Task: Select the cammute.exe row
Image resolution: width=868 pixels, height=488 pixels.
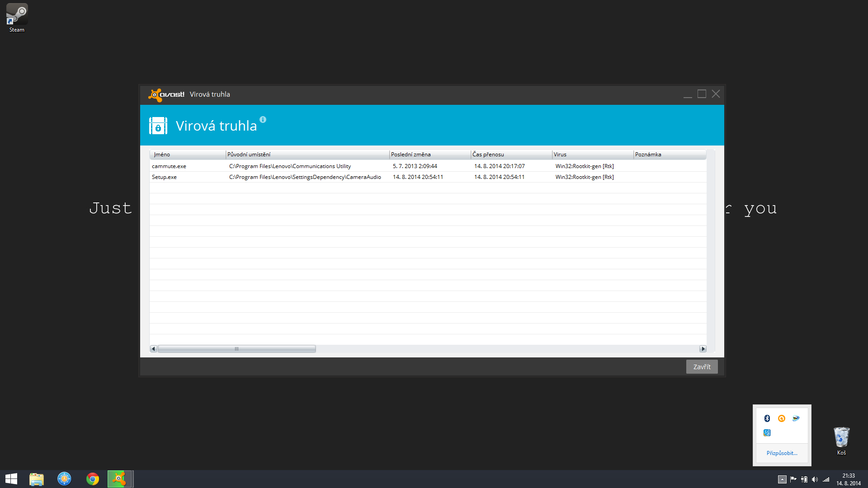Action: [169, 166]
